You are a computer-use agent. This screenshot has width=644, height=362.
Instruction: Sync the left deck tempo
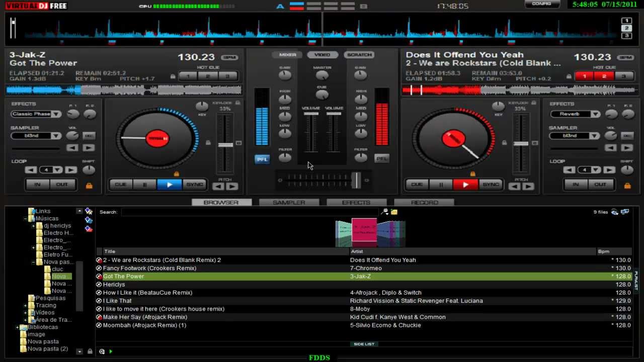tap(195, 185)
